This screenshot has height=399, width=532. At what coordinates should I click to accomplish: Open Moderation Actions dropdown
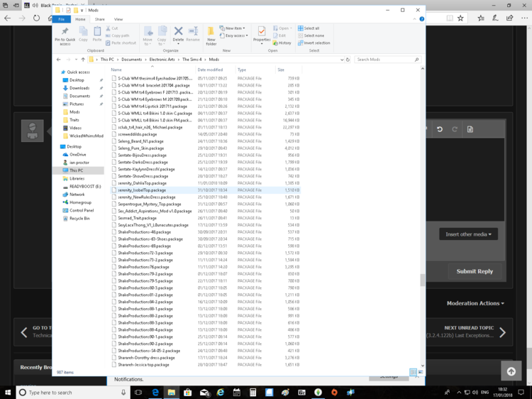tap(475, 303)
